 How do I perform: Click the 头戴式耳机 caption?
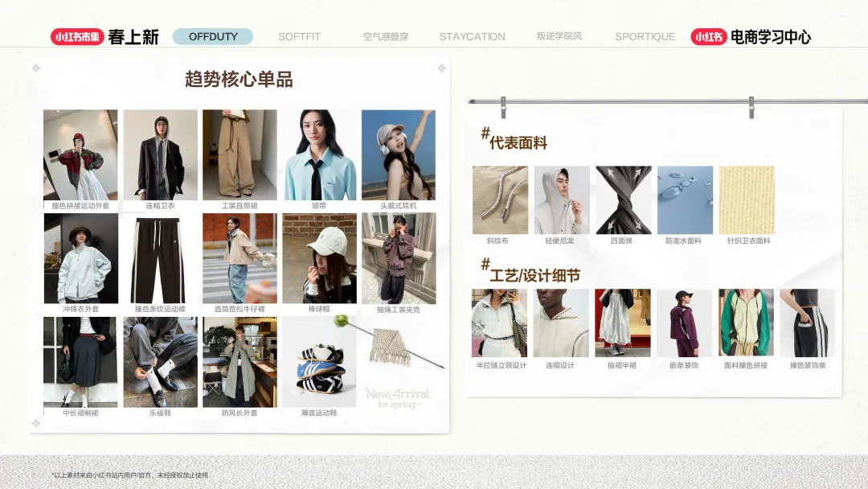click(x=399, y=205)
